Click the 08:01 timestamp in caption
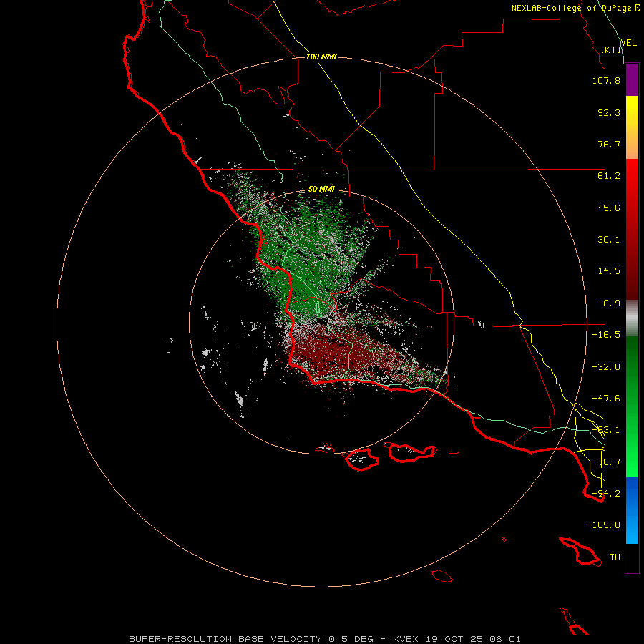Screen dimensions: 644x644 [x=505, y=639]
